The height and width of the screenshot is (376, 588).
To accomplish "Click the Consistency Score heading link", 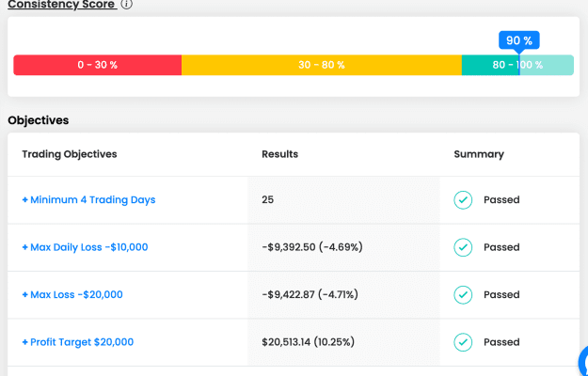I will pos(62,5).
